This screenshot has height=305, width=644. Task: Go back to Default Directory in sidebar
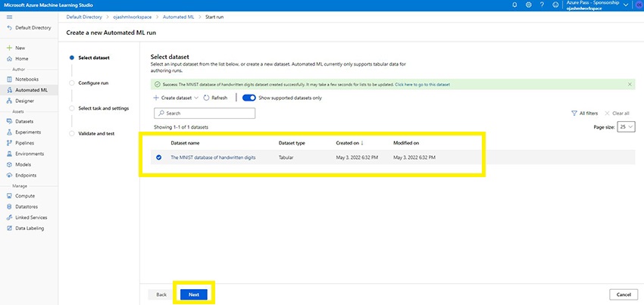(x=29, y=28)
